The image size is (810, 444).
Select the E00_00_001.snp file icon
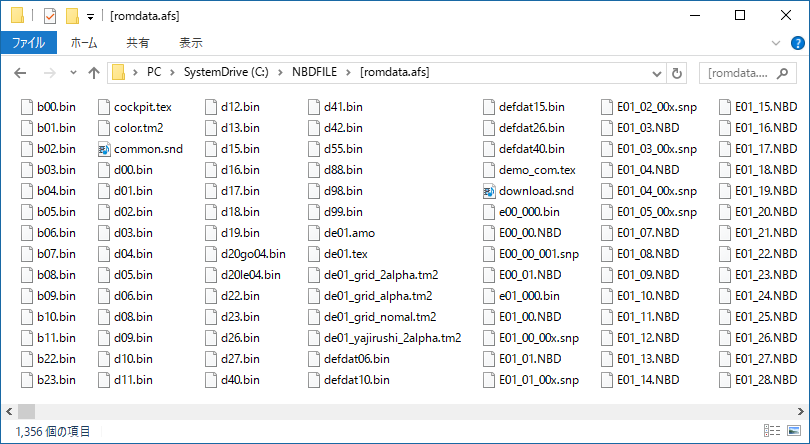pyautogui.click(x=489, y=254)
